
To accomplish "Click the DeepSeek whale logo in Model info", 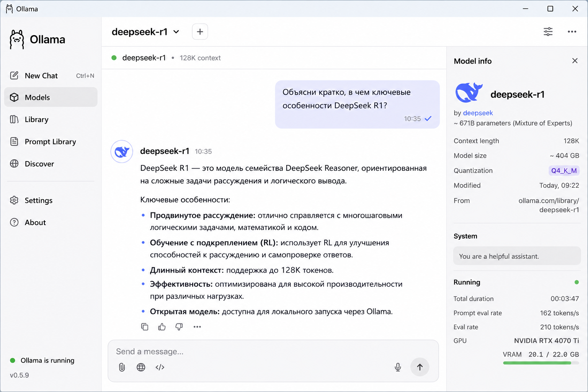I will pos(469,93).
